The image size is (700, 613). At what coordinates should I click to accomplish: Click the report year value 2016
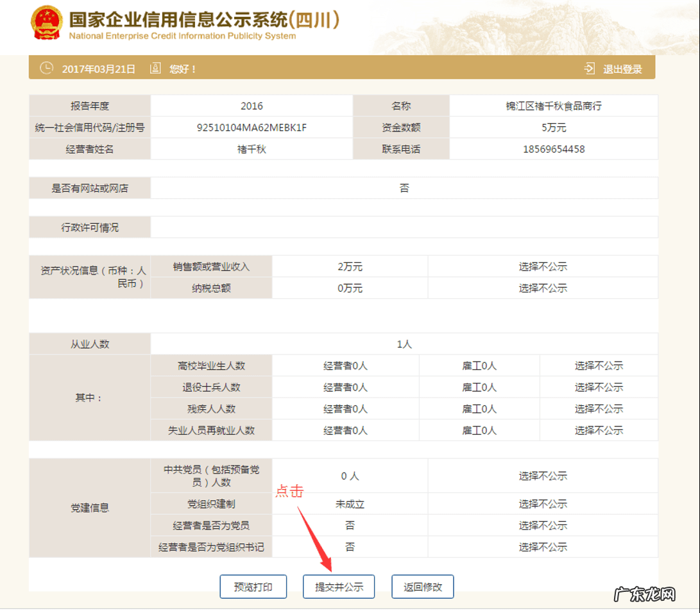point(252,106)
